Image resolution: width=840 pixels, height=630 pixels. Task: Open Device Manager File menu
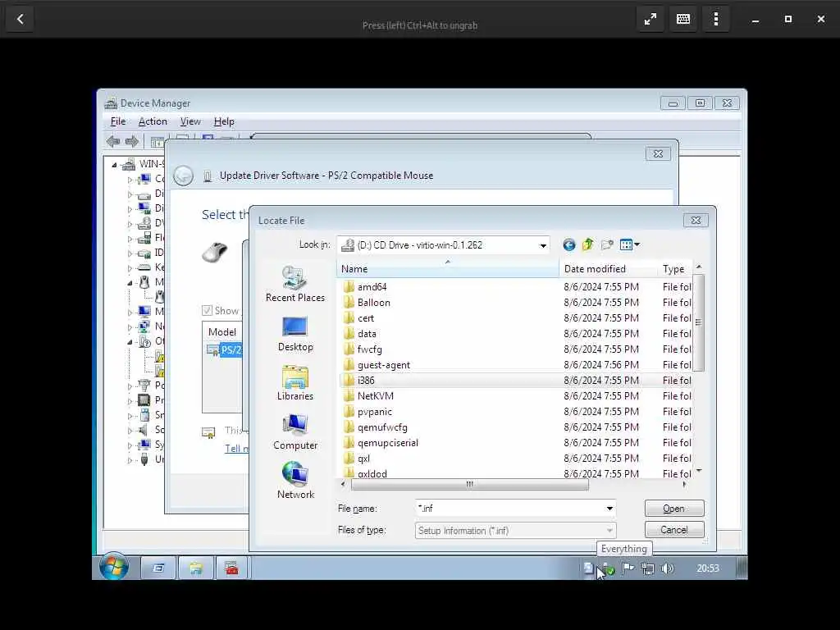(x=118, y=121)
